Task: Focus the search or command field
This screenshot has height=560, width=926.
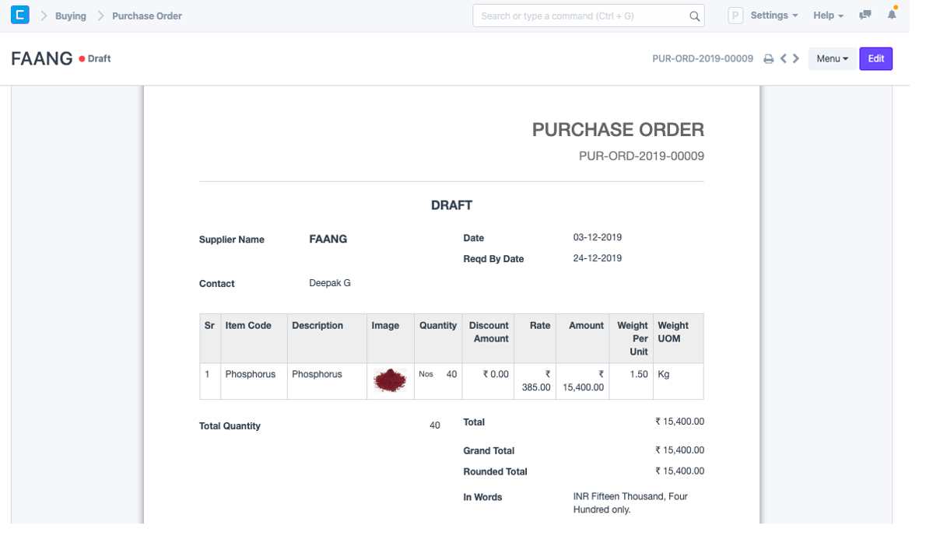Action: (x=588, y=16)
